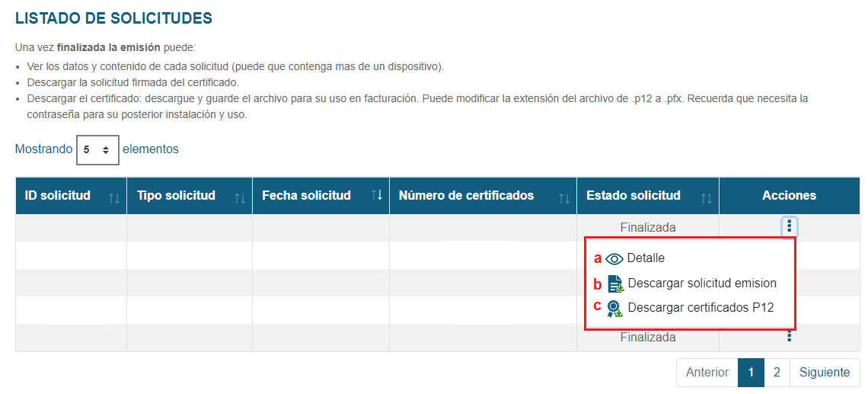This screenshot has width=868, height=394.
Task: Click the Número de certificados header text
Action: [x=466, y=196]
